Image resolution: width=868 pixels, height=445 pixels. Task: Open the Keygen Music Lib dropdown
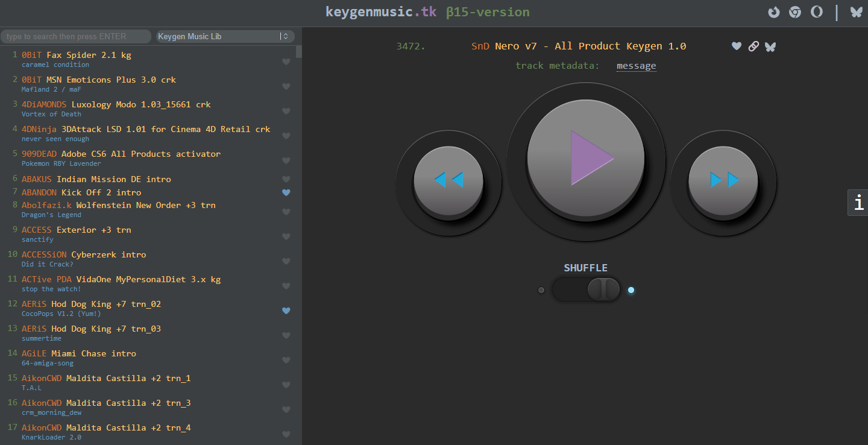tap(225, 36)
